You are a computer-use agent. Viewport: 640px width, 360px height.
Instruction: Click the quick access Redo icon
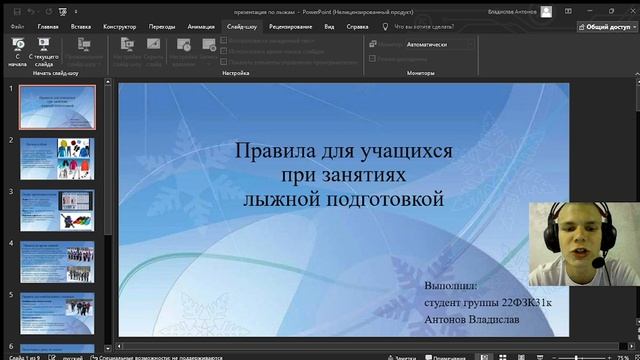click(49, 12)
